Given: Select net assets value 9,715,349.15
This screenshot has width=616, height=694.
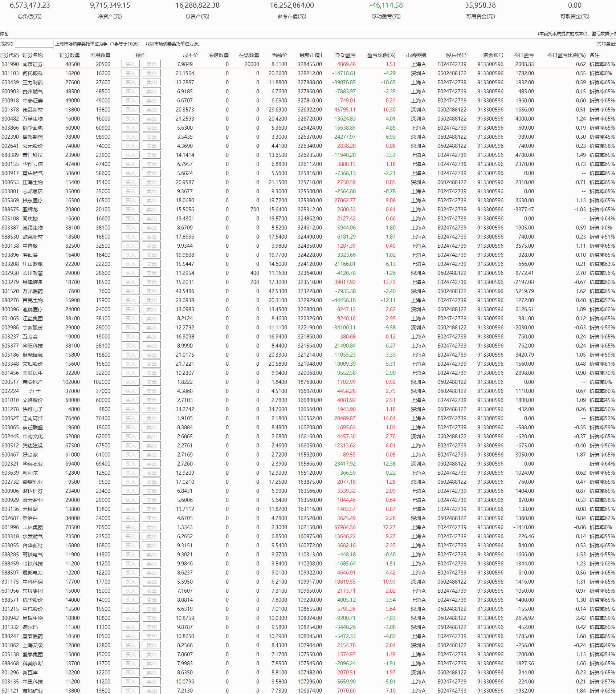Looking at the screenshot, I should click(x=110, y=5).
